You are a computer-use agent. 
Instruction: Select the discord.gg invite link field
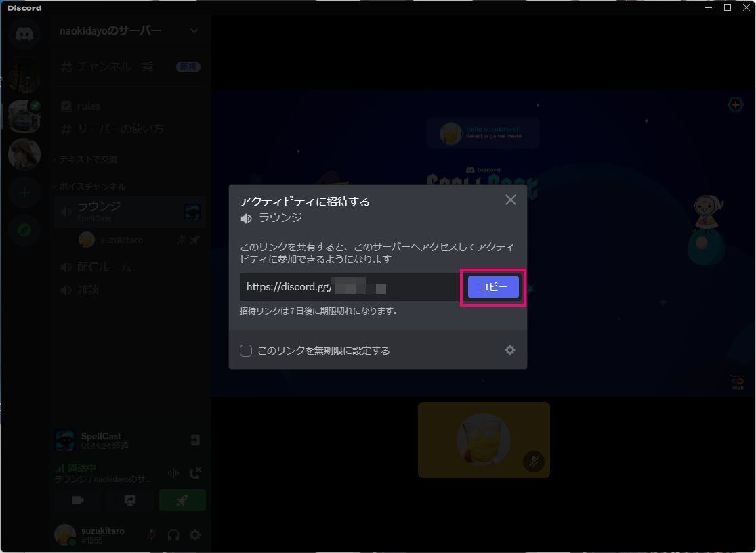[350, 287]
